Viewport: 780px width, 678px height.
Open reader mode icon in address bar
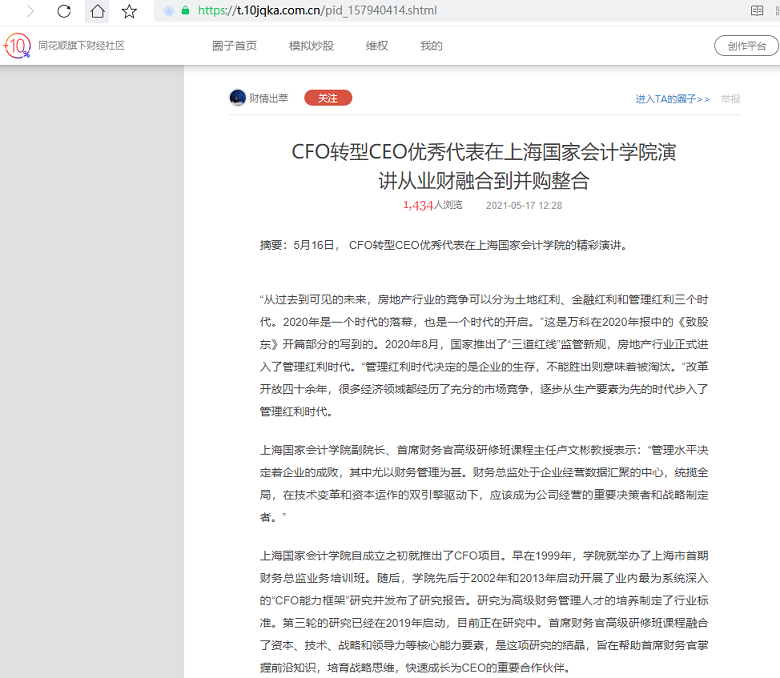coord(757,11)
